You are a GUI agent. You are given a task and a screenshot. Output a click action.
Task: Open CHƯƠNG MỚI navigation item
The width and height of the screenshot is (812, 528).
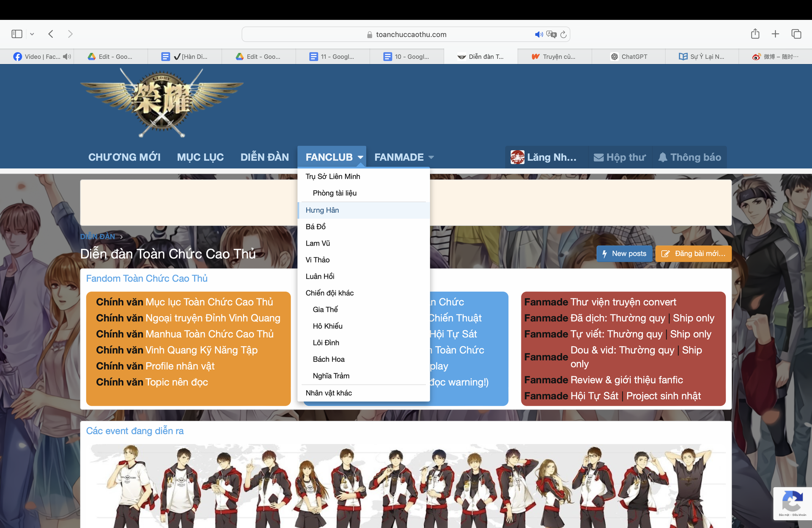coord(124,157)
